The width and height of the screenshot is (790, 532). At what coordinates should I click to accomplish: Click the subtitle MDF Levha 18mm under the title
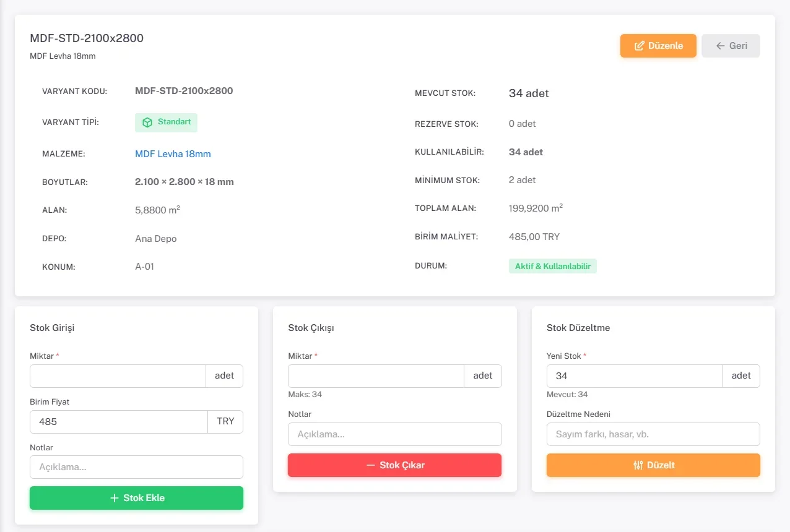63,56
